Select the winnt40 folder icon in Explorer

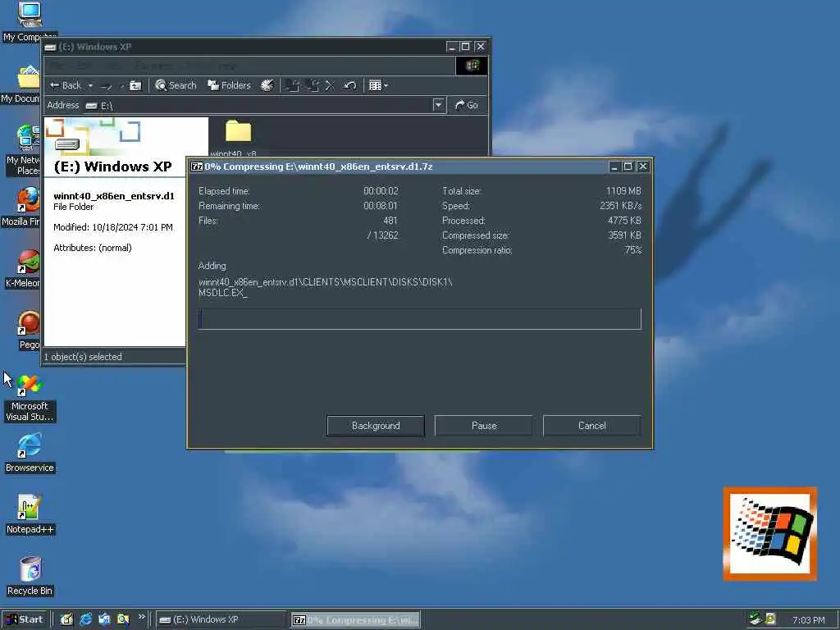click(x=239, y=131)
